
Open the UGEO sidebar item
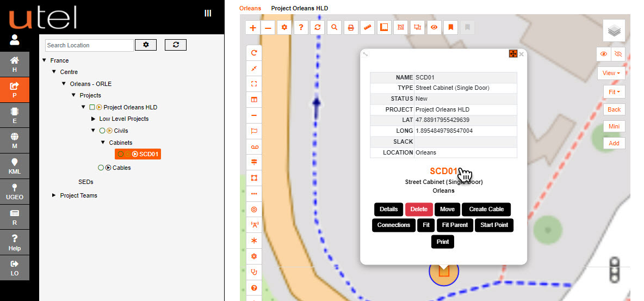tap(15, 192)
